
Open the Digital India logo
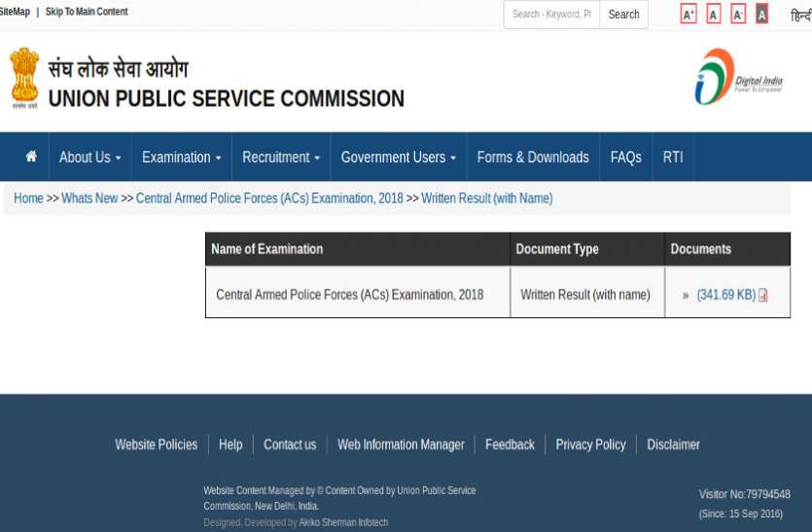pos(738,77)
